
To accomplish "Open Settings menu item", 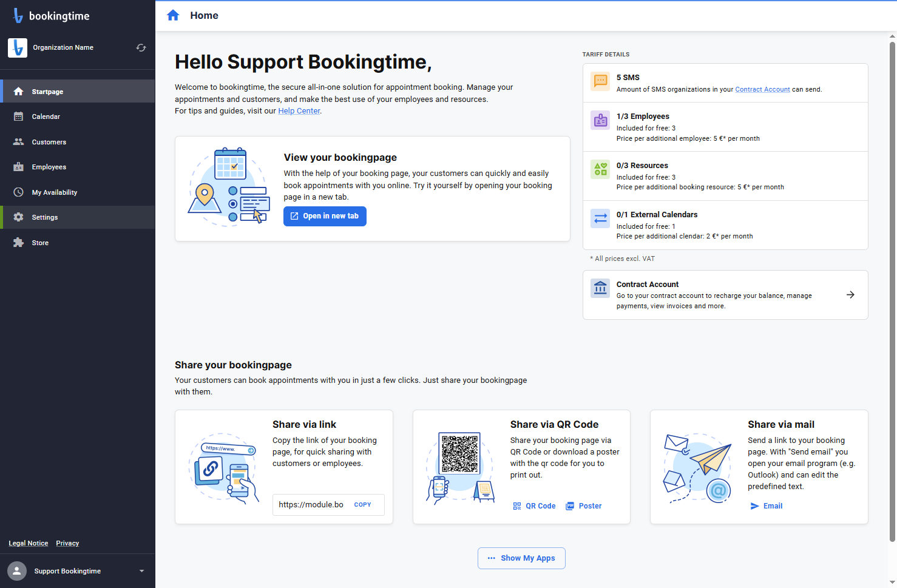I will [x=78, y=217].
